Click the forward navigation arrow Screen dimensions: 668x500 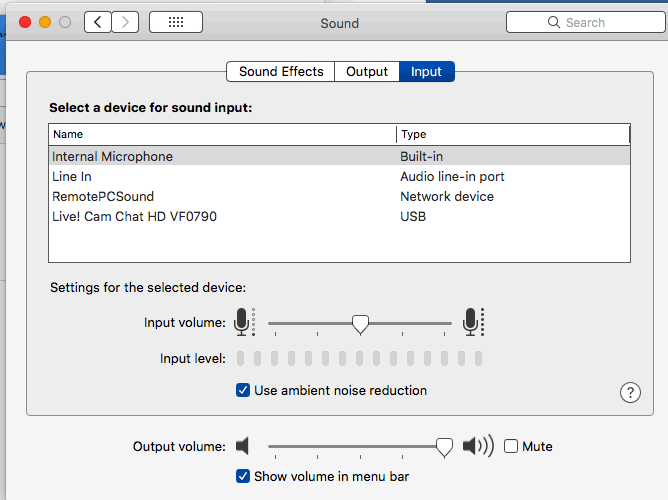tap(126, 22)
